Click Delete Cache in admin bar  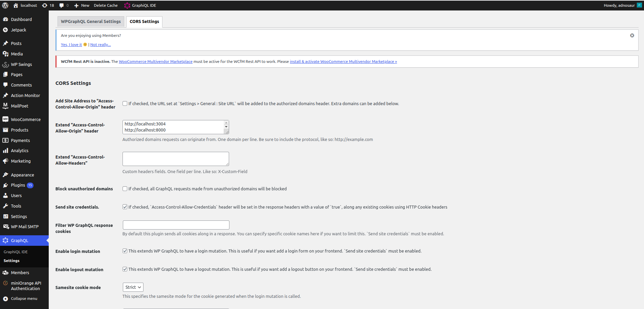[106, 5]
